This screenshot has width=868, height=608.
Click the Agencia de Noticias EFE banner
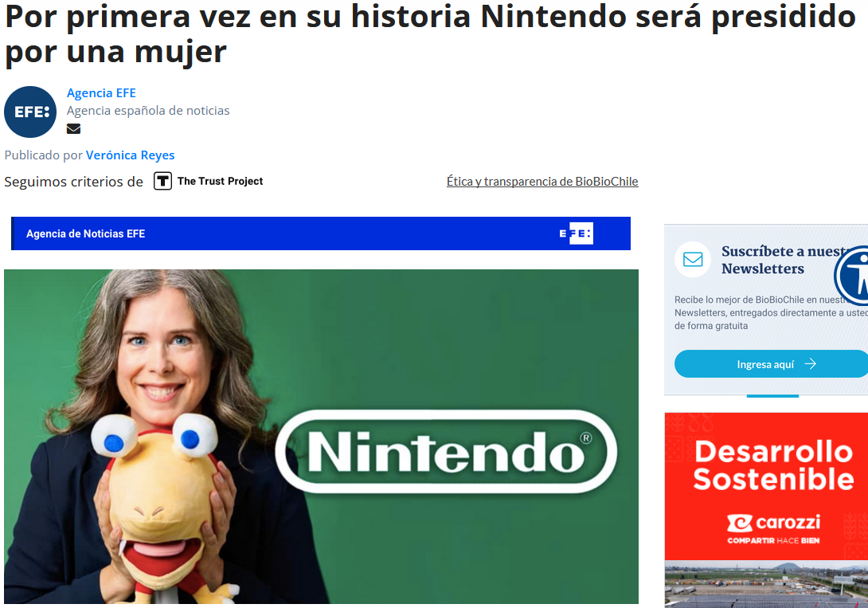[x=320, y=233]
